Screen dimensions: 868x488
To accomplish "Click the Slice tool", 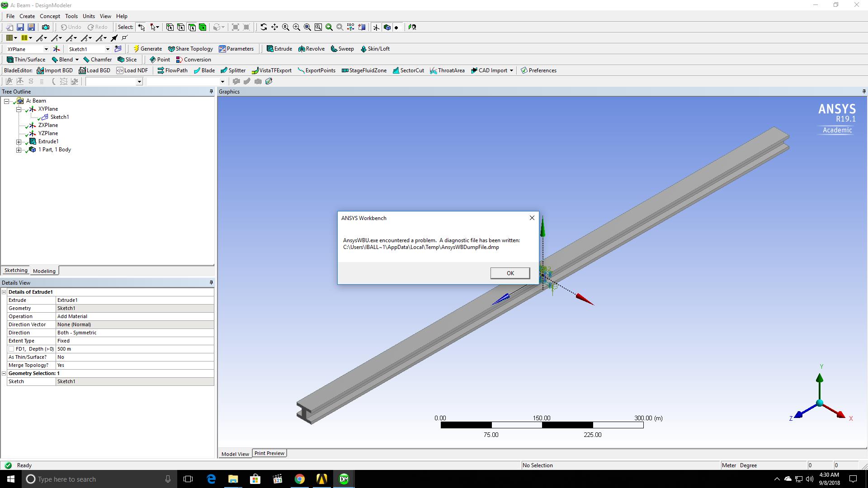I will [x=127, y=60].
